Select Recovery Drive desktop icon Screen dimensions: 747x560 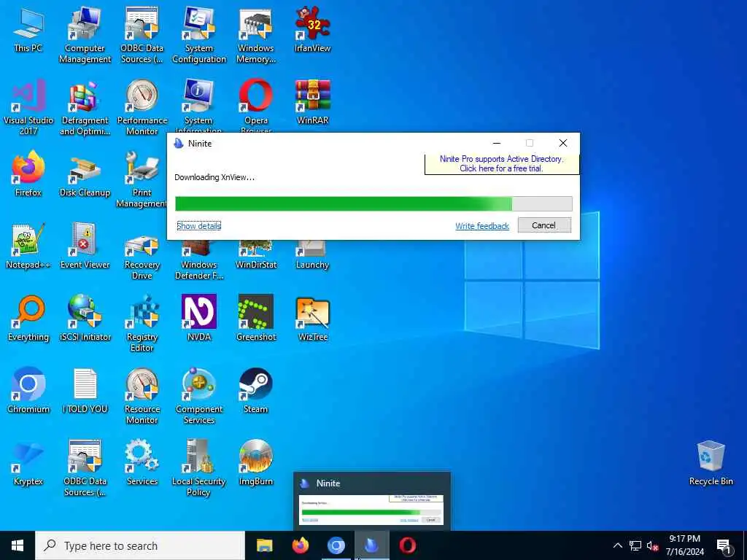142,257
